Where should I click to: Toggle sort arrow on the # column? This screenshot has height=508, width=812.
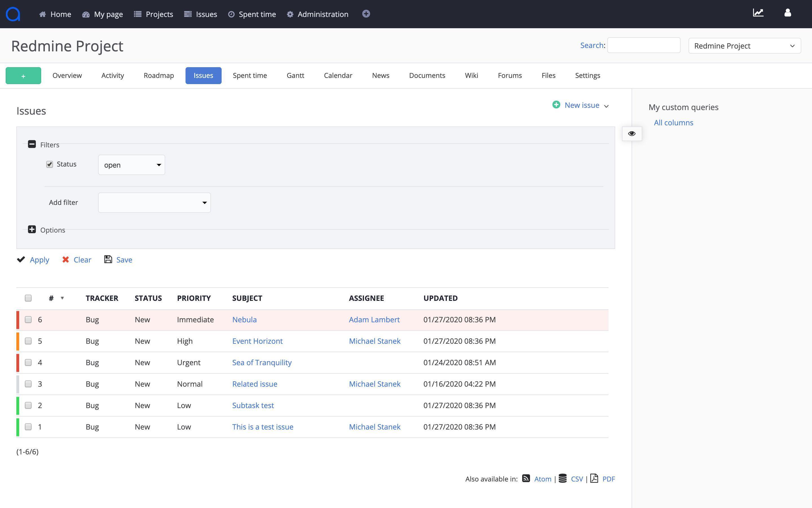(62, 298)
